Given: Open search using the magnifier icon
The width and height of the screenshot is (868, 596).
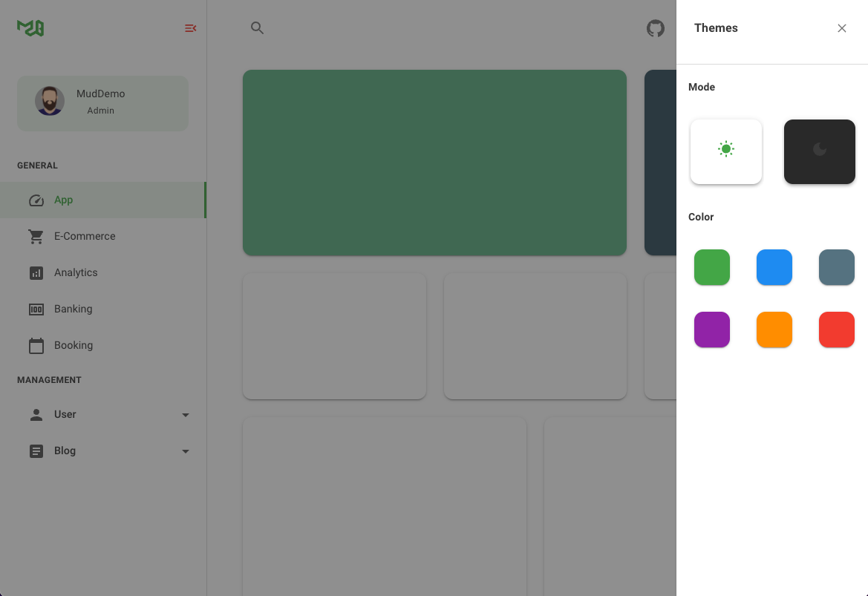Looking at the screenshot, I should click(x=257, y=27).
